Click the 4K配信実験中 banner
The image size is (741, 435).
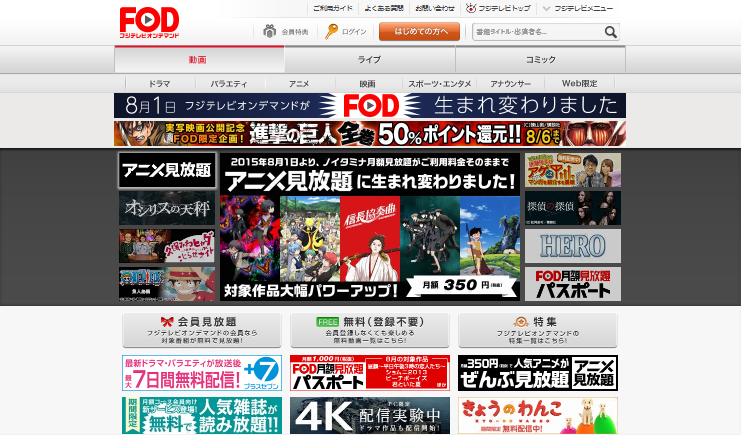[370, 415]
